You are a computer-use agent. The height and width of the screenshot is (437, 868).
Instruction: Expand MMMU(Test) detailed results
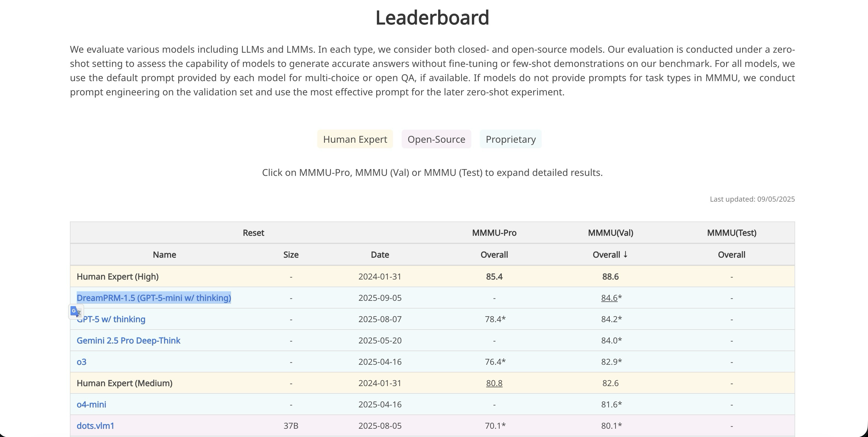(731, 233)
